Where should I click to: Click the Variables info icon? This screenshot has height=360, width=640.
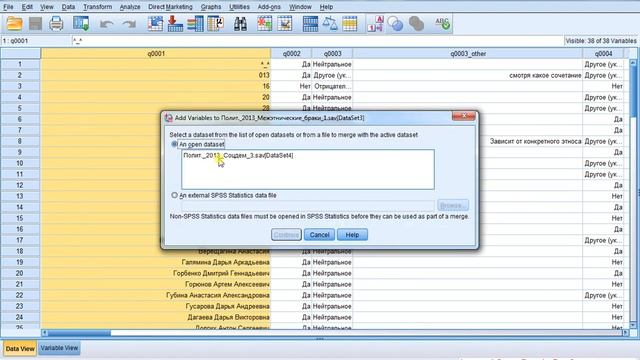196,24
